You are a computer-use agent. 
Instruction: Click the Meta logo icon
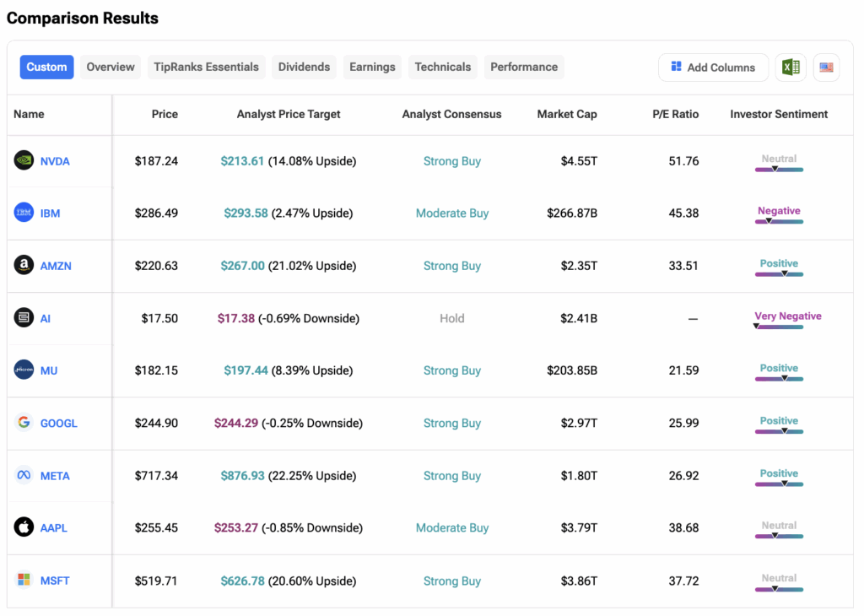click(24, 475)
